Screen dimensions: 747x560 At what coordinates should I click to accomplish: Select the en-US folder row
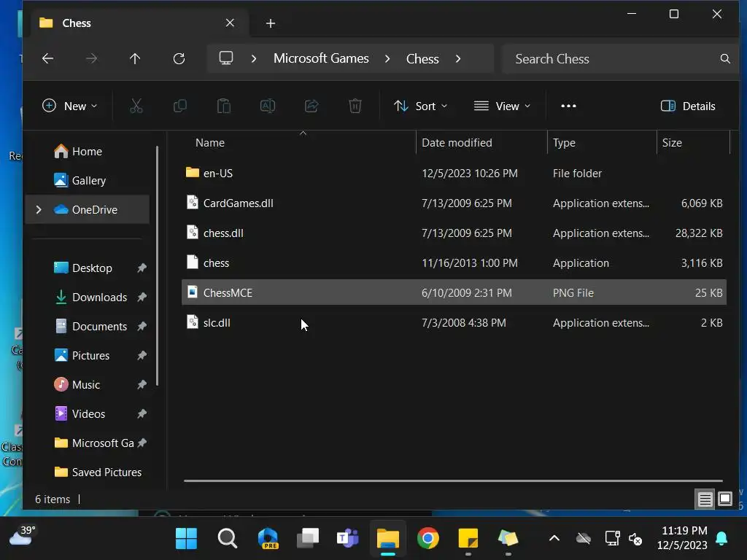point(454,174)
